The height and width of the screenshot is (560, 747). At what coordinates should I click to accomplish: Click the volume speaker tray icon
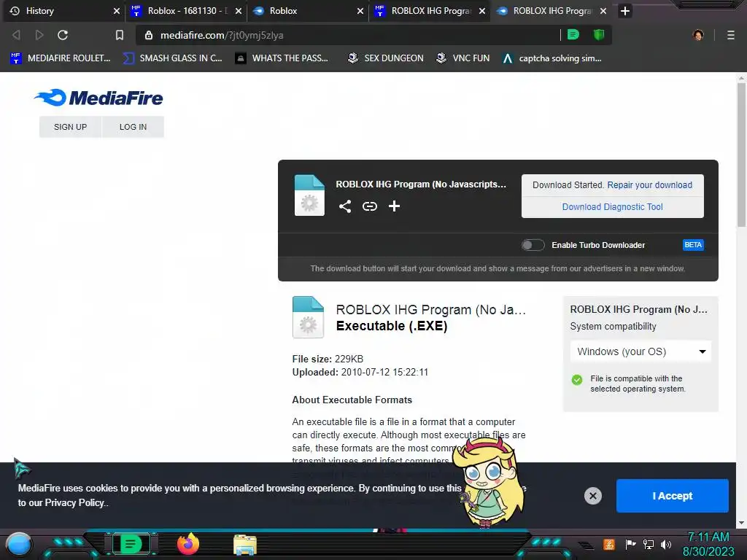click(x=665, y=544)
